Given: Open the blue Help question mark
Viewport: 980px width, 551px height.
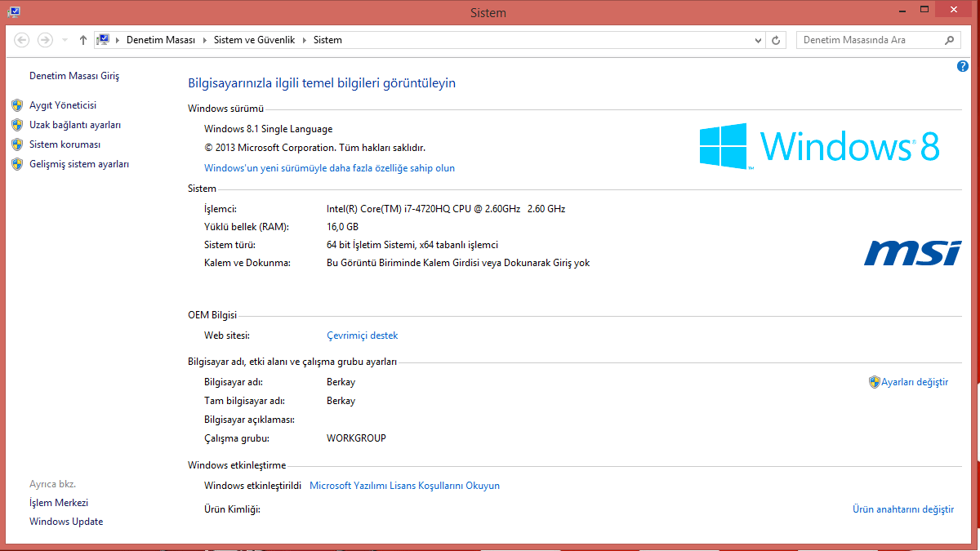Looking at the screenshot, I should click(x=963, y=66).
